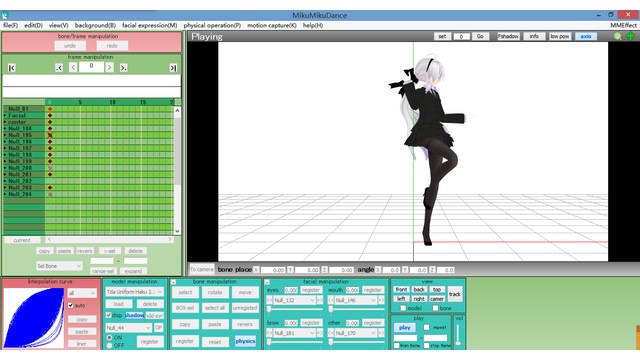640x360 pixels.
Task: Toggle the auto interpolation checkbox
Action: (71, 305)
